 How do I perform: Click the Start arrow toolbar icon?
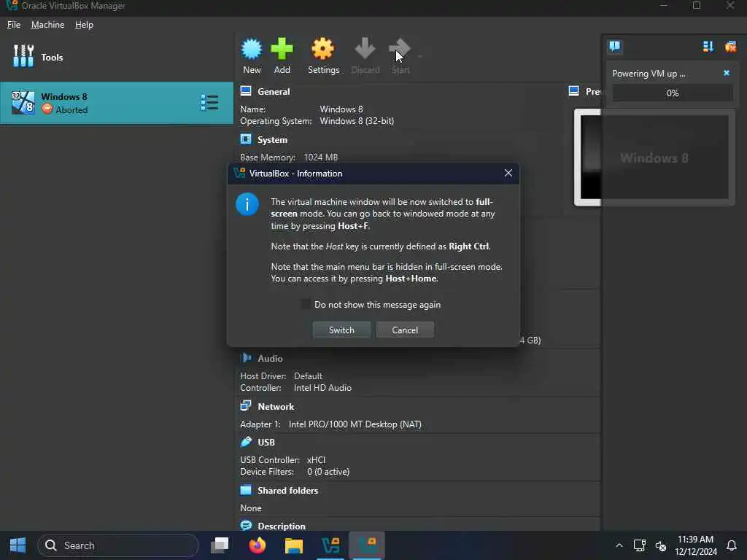(x=400, y=49)
